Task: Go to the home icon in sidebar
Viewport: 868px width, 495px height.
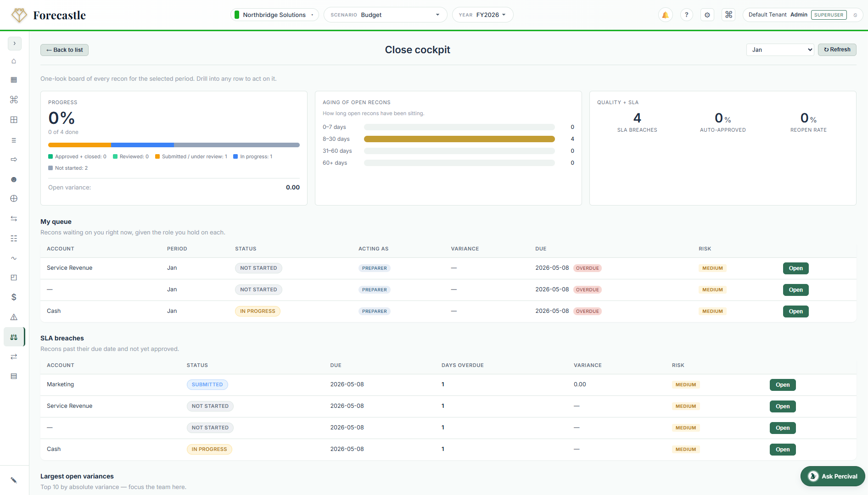Action: pos(14,61)
